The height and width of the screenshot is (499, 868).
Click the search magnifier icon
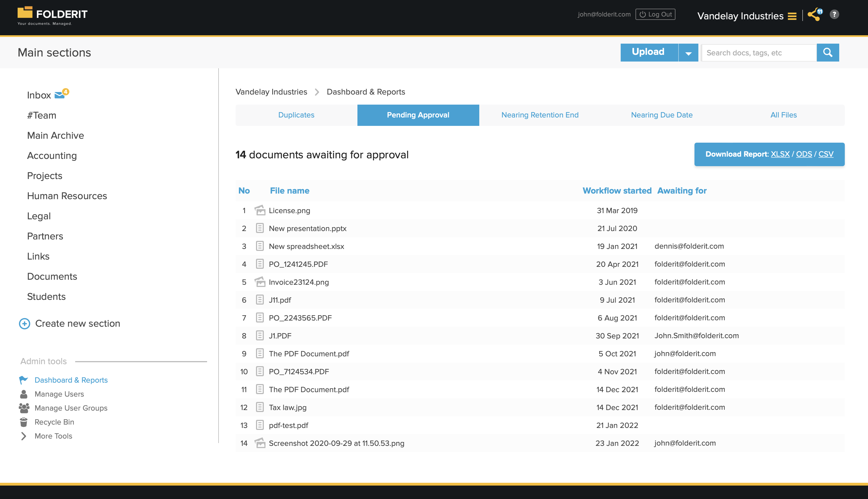pyautogui.click(x=827, y=52)
